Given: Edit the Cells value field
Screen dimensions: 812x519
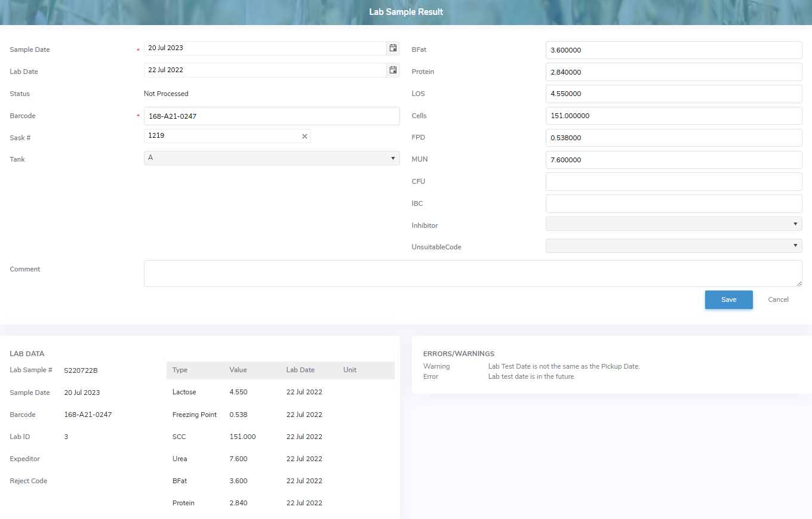Looking at the screenshot, I should [673, 116].
